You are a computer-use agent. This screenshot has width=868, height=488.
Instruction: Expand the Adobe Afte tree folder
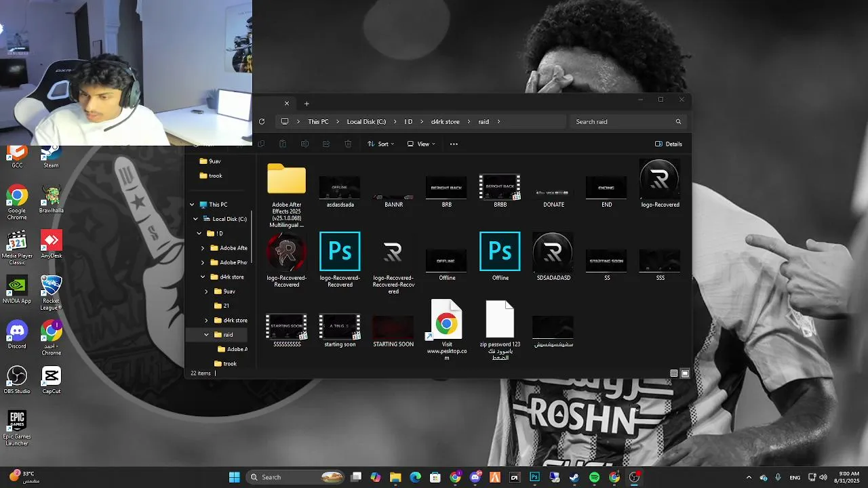203,248
